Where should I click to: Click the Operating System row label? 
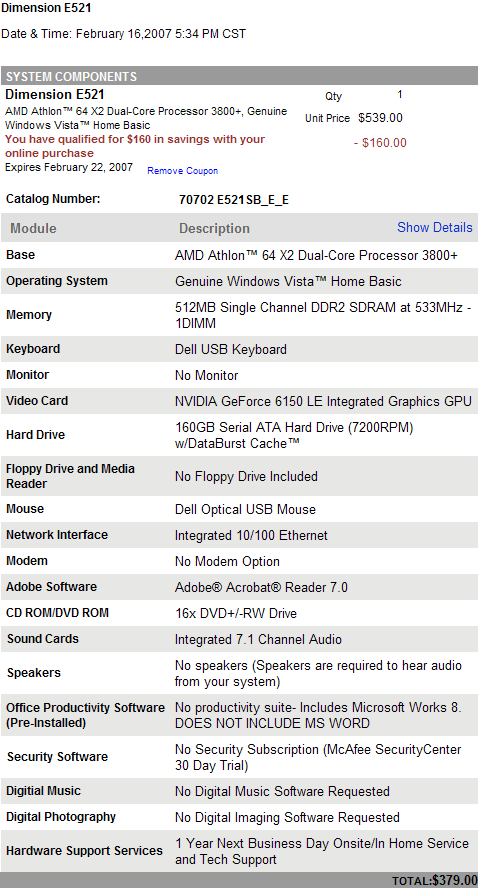(57, 281)
